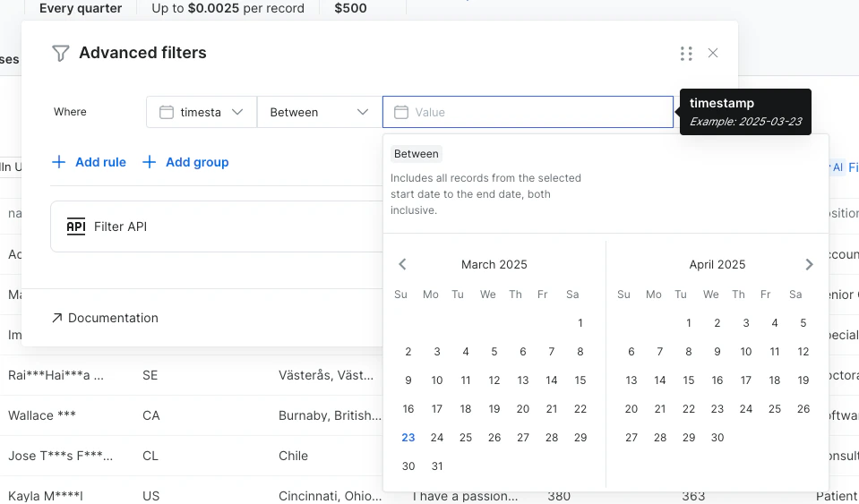Choose March 12 in calendar

point(494,380)
